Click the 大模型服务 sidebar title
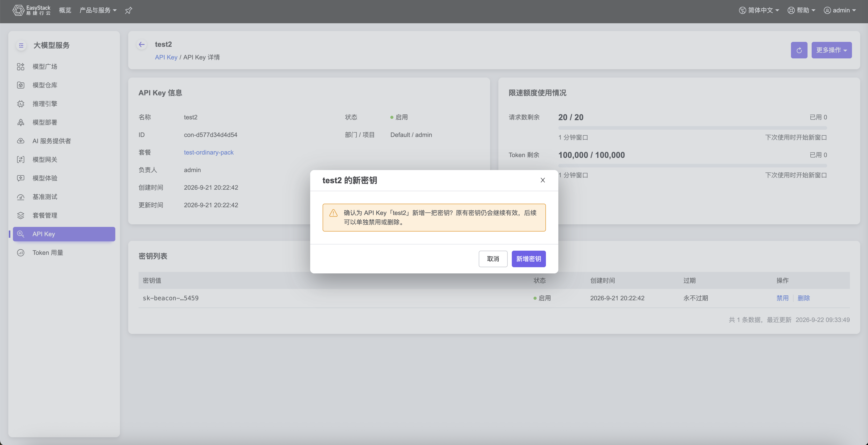The width and height of the screenshot is (868, 445). [51, 45]
